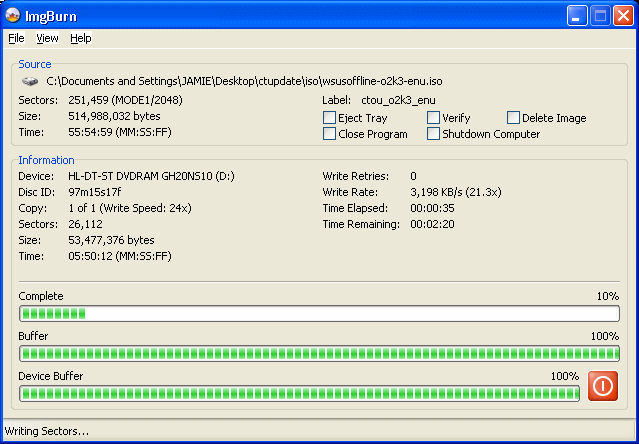
Task: Click the 53,477,376 bytes value
Action: pos(111,240)
